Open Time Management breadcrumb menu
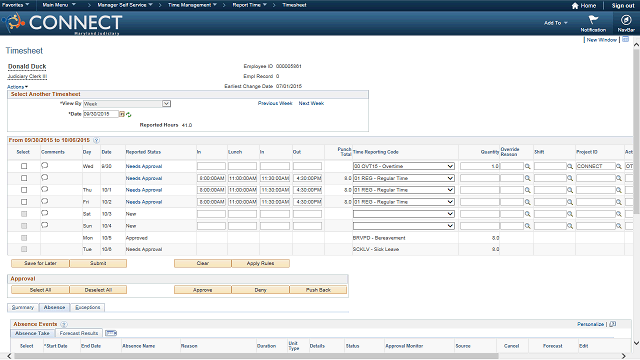 pos(192,5)
